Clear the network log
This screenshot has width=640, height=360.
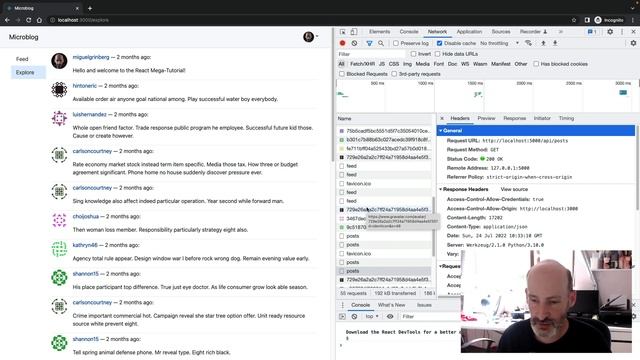[354, 43]
